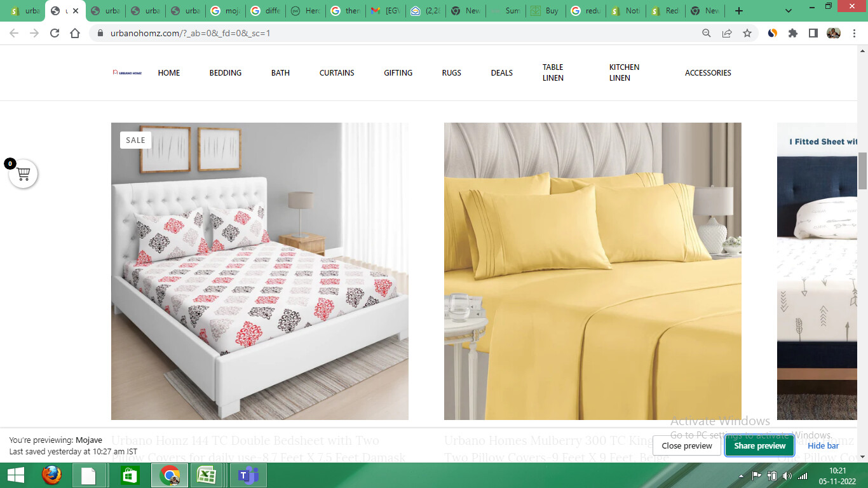The width and height of the screenshot is (868, 488).
Task: Open Windows Store from the taskbar
Action: tap(130, 475)
